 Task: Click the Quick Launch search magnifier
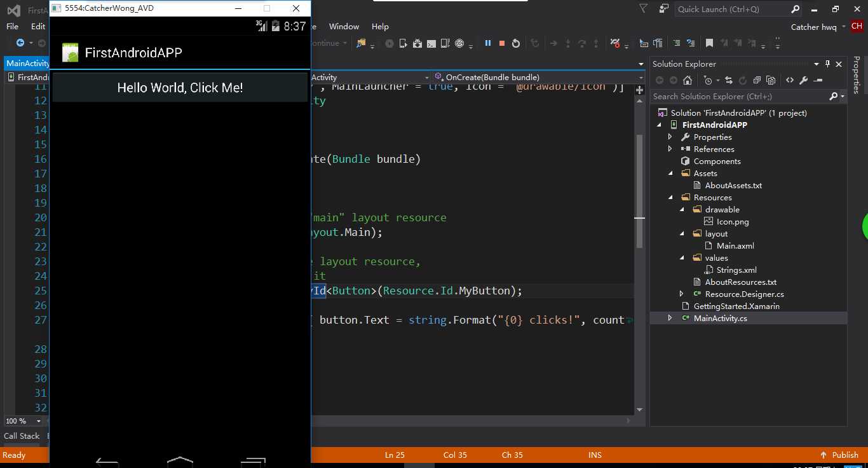[795, 9]
